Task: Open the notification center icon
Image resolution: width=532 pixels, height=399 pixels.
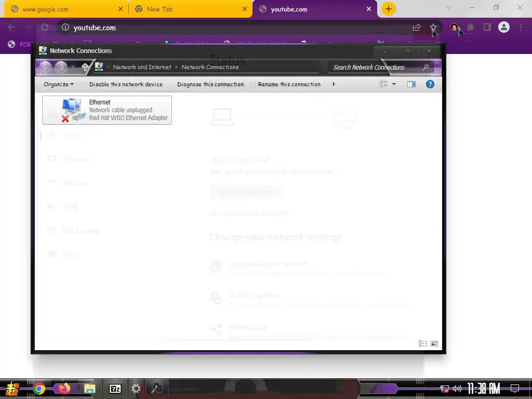Action: [515, 389]
